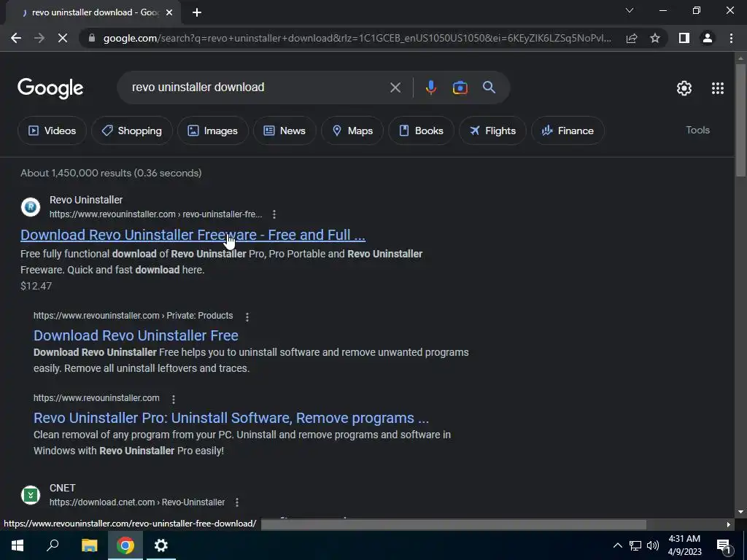This screenshot has width=747, height=560.
Task: Click the vertical scrollbar down arrow
Action: [x=741, y=513]
